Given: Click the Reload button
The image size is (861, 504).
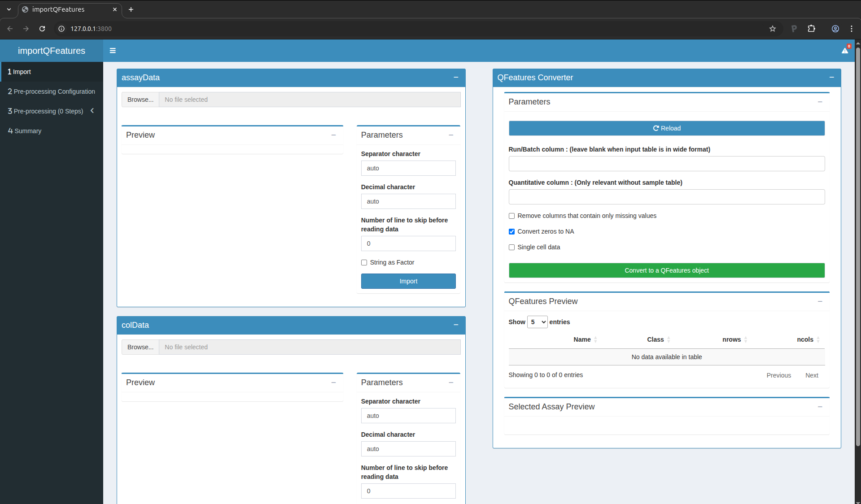Looking at the screenshot, I should (667, 128).
